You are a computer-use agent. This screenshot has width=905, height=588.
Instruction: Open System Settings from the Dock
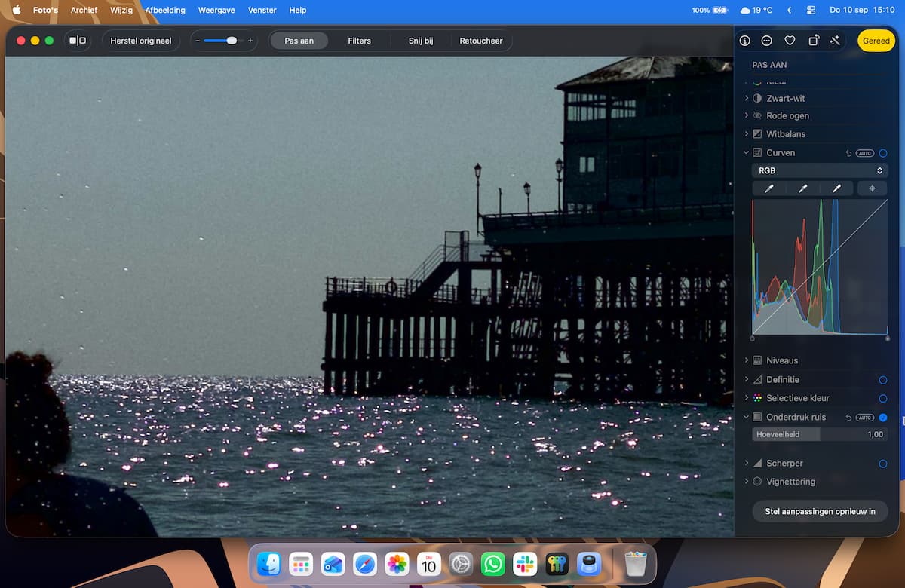coord(461,564)
